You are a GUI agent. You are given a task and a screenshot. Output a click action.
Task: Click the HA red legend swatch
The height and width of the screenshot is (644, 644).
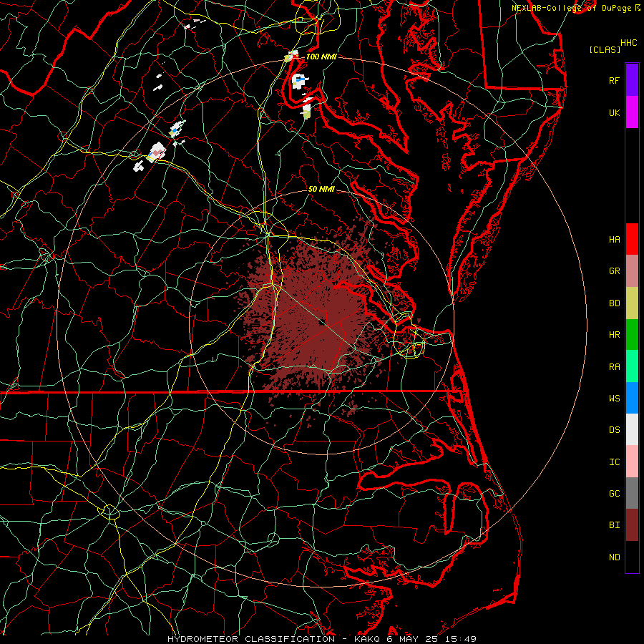632,239
